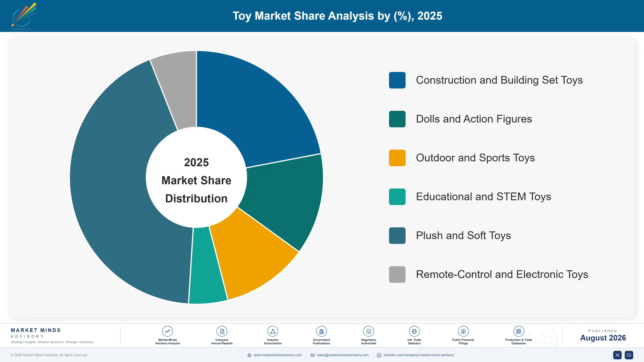
Task: Click the Public Financial Filings icon
Action: tap(463, 331)
